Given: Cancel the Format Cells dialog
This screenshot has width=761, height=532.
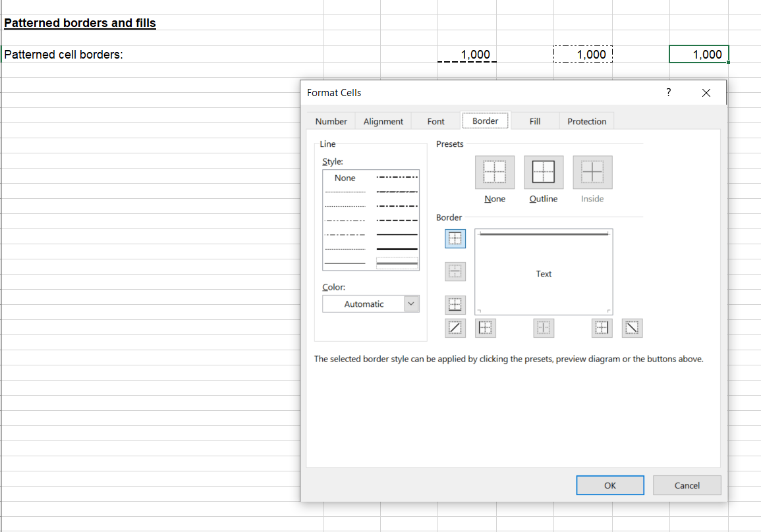Looking at the screenshot, I should pos(687,485).
